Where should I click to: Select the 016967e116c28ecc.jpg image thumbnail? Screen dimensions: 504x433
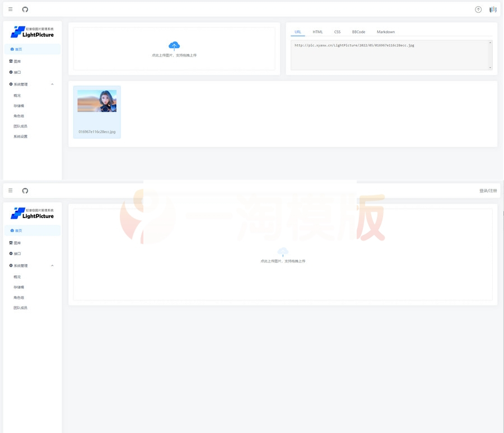[97, 101]
